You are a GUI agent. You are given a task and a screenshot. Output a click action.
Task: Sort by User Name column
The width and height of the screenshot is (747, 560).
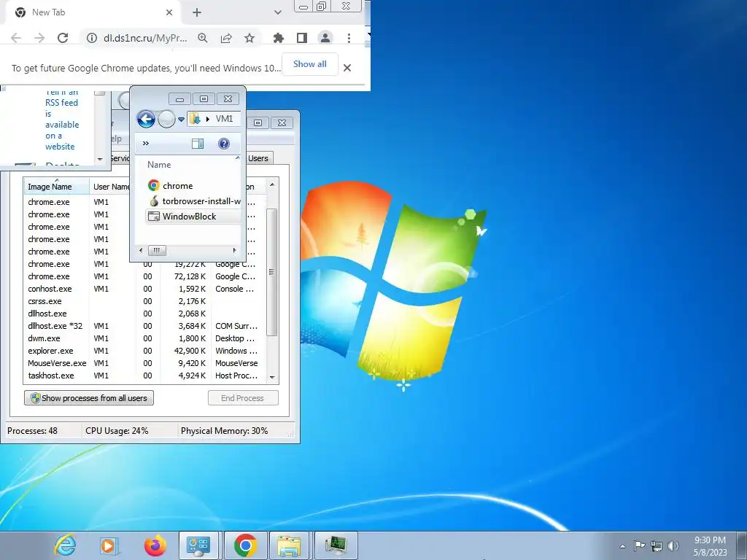pyautogui.click(x=111, y=187)
